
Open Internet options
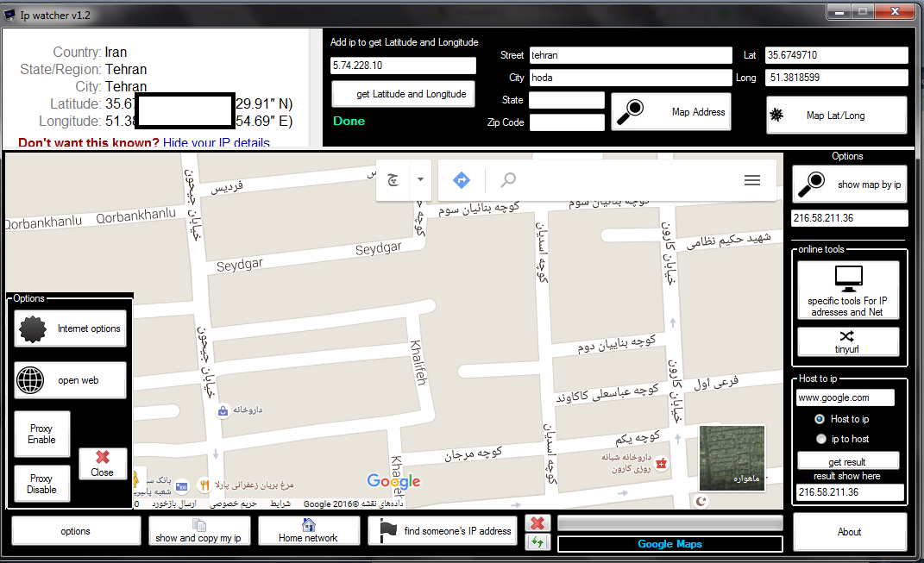70,328
